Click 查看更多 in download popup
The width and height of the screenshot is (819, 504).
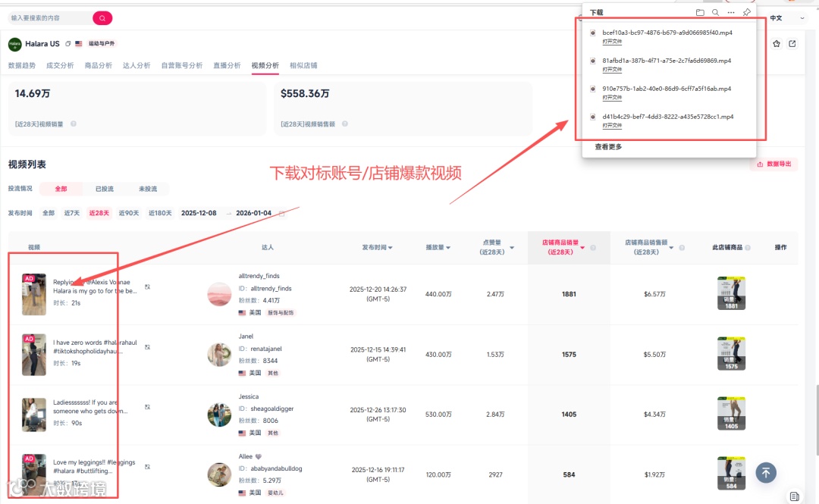coord(608,147)
